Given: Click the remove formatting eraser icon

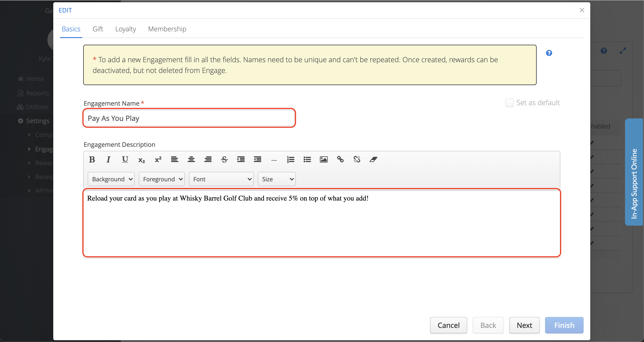Looking at the screenshot, I should [x=373, y=159].
